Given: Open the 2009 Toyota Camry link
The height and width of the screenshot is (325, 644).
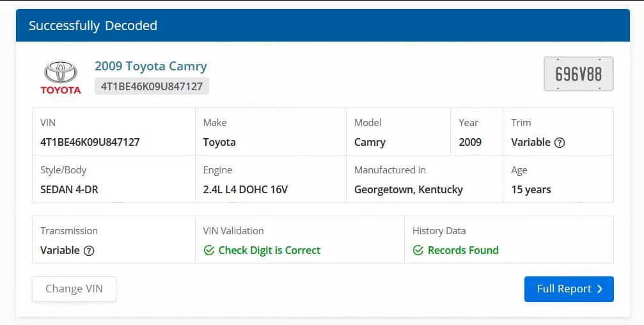Looking at the screenshot, I should pyautogui.click(x=151, y=66).
